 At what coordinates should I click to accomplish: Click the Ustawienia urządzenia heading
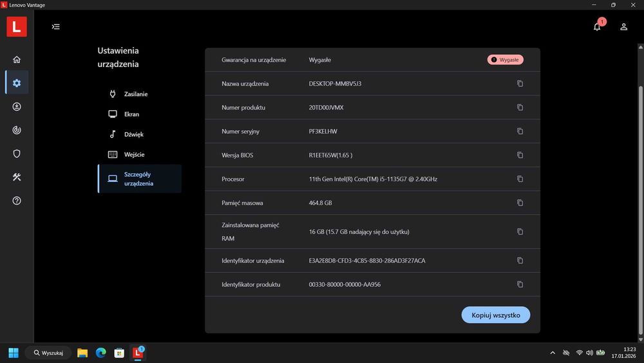tap(118, 57)
